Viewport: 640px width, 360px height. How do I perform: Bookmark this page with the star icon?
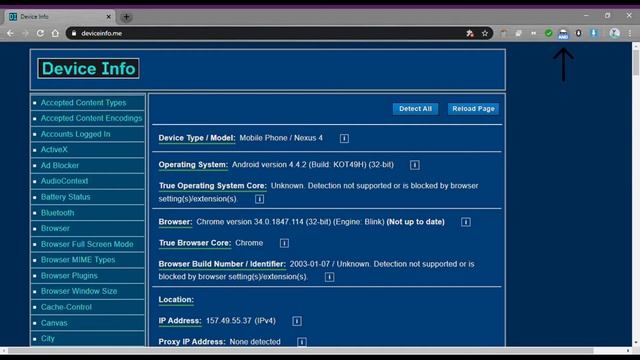(x=485, y=33)
